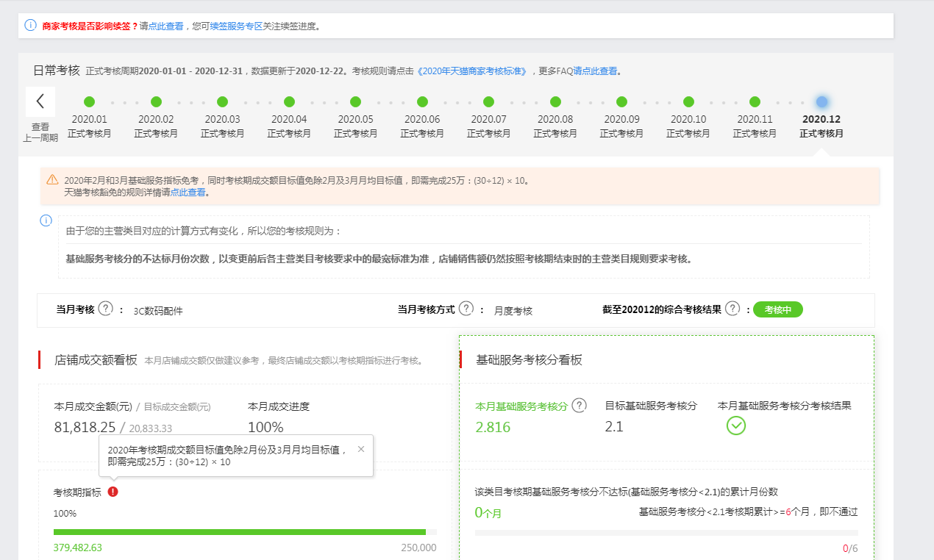Close the exemption tooltip popup
The width and height of the screenshot is (934, 560).
[x=361, y=449]
